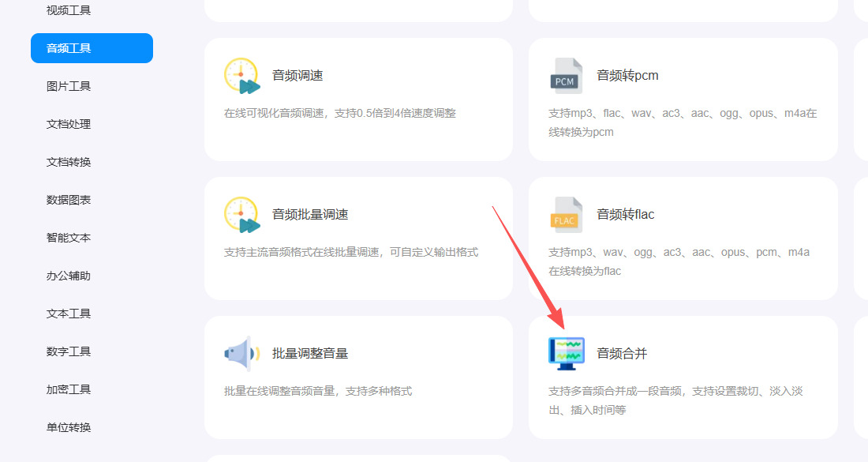Click description text ending 在线转换为flac
This screenshot has height=462, width=868.
click(679, 261)
